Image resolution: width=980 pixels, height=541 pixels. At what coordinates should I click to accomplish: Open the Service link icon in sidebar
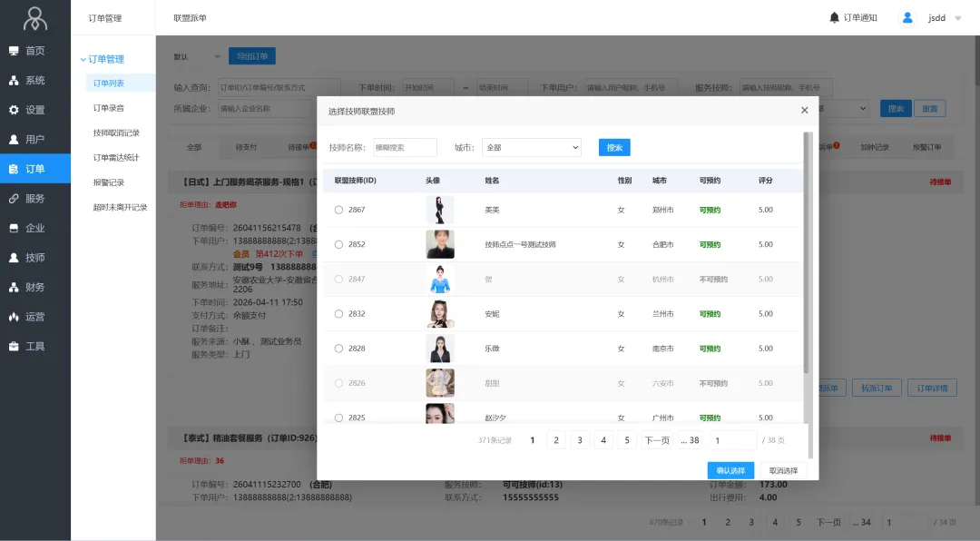[14, 199]
